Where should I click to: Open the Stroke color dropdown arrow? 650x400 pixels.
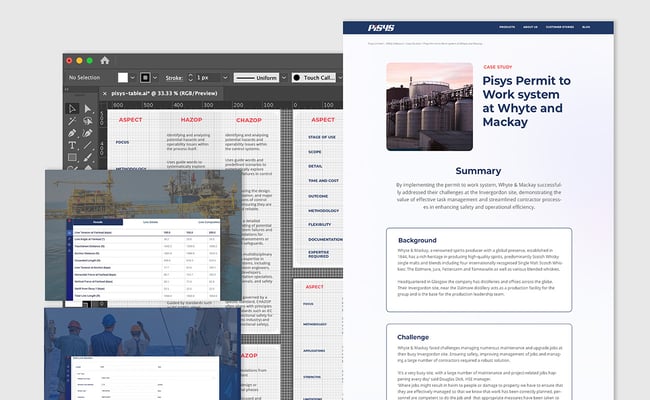(155, 78)
